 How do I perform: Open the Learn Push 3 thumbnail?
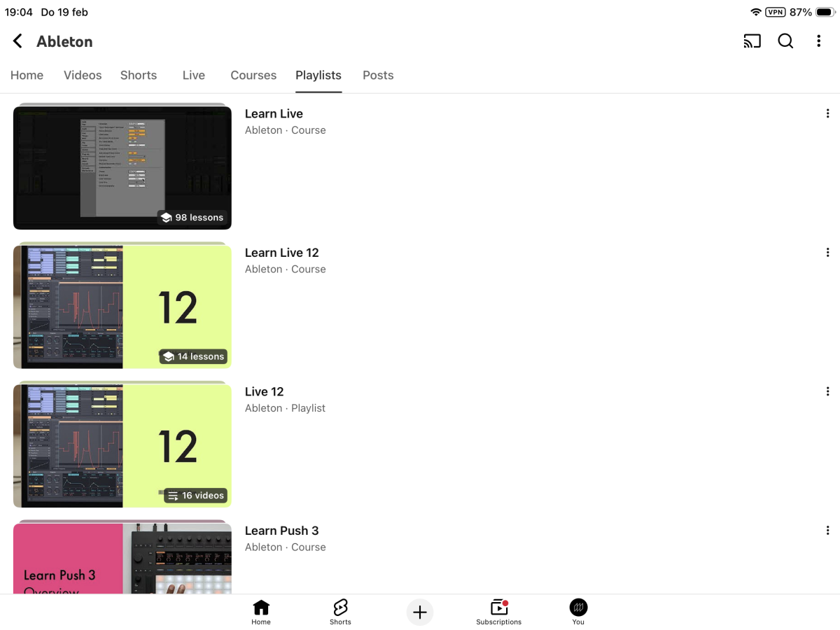(x=122, y=559)
